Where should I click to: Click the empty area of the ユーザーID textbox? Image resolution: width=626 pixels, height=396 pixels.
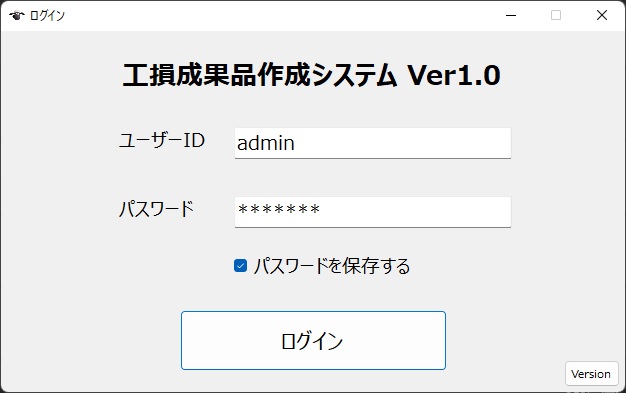click(403, 143)
